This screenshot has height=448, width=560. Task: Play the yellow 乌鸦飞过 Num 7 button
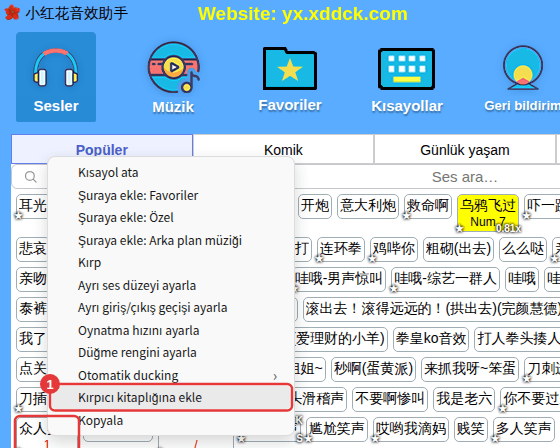coord(488,212)
